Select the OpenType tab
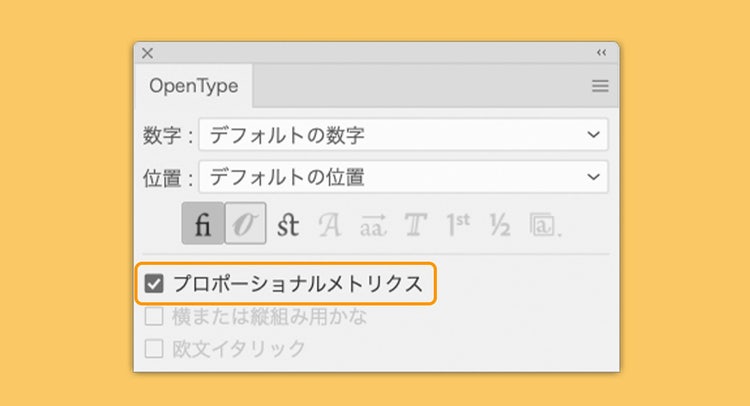 tap(194, 86)
